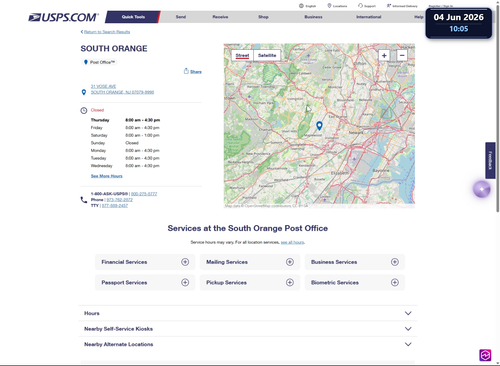Click the Share link text

(x=196, y=72)
